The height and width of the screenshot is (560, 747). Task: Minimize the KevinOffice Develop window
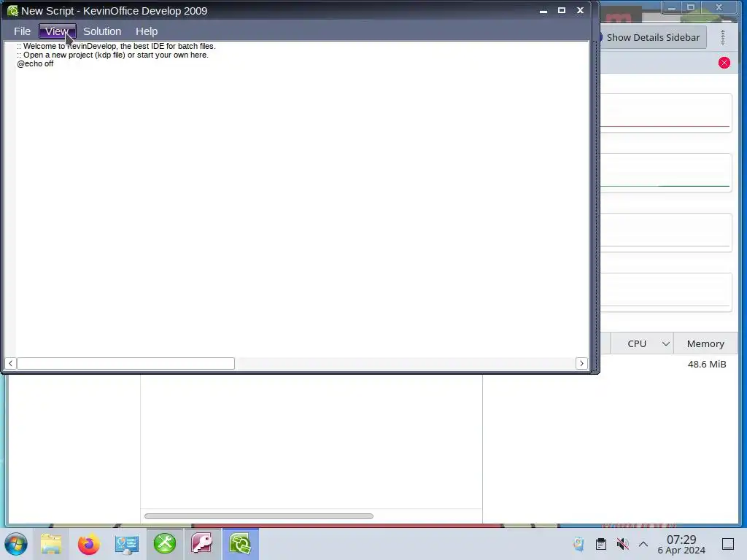[543, 10]
